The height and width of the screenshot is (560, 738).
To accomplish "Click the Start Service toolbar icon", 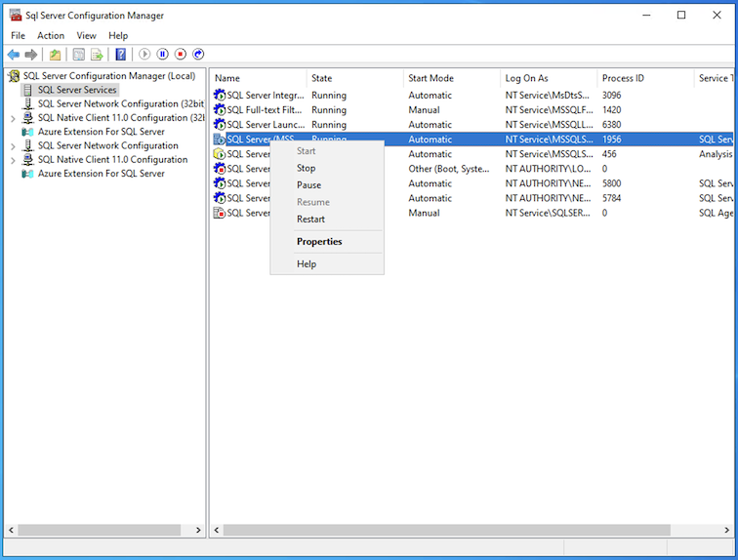I will pyautogui.click(x=144, y=55).
